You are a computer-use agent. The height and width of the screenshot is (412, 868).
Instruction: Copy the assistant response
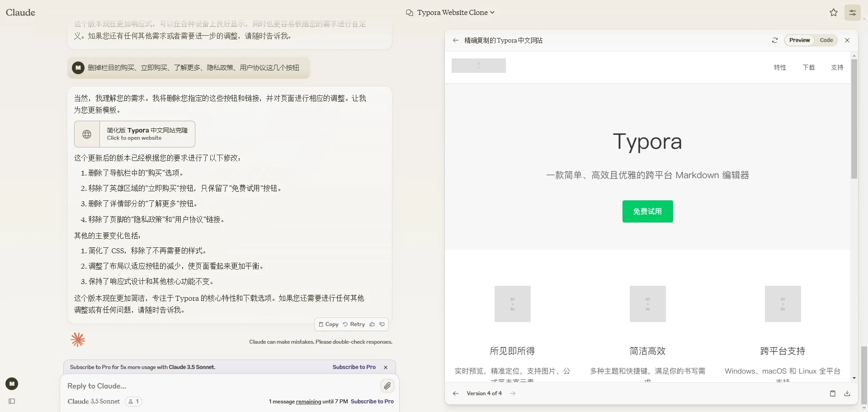point(329,324)
